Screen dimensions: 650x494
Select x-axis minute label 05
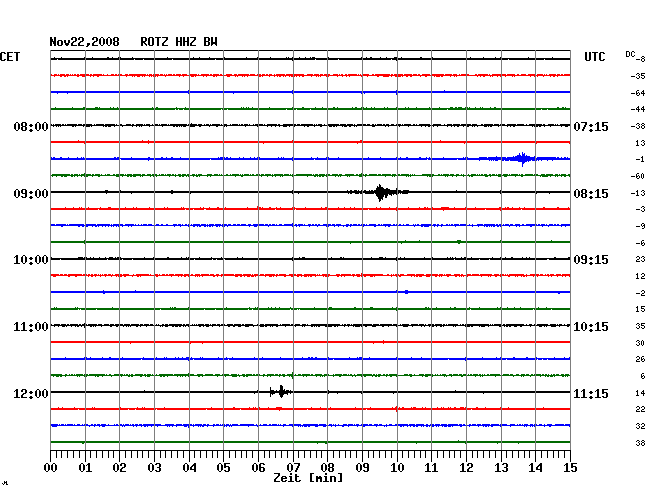point(223,468)
